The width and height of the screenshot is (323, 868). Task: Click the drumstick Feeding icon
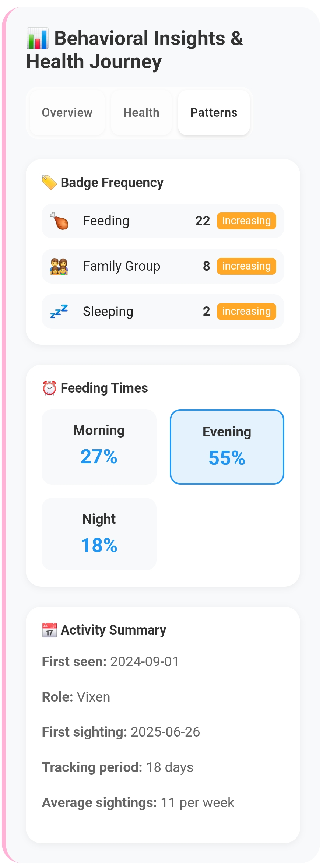59,221
